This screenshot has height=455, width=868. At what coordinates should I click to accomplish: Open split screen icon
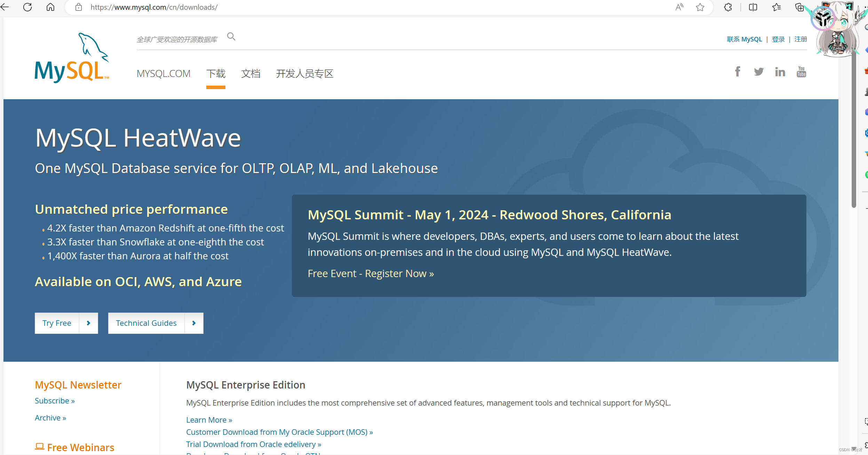point(753,7)
